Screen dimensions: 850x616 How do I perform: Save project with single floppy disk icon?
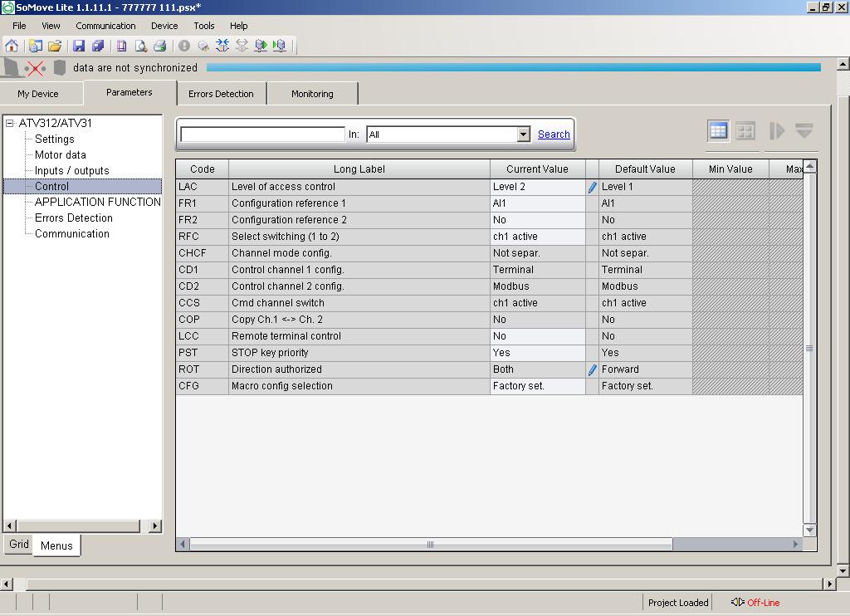(x=79, y=46)
